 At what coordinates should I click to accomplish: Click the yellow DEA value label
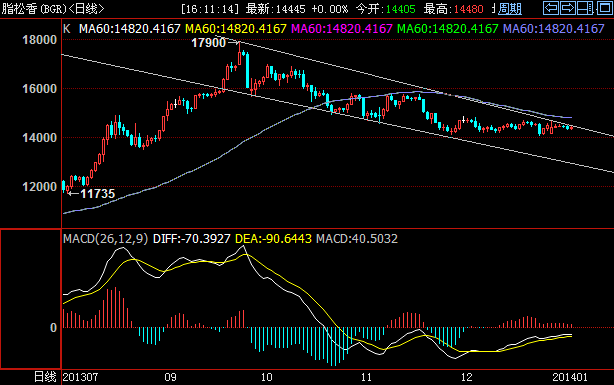coord(273,239)
